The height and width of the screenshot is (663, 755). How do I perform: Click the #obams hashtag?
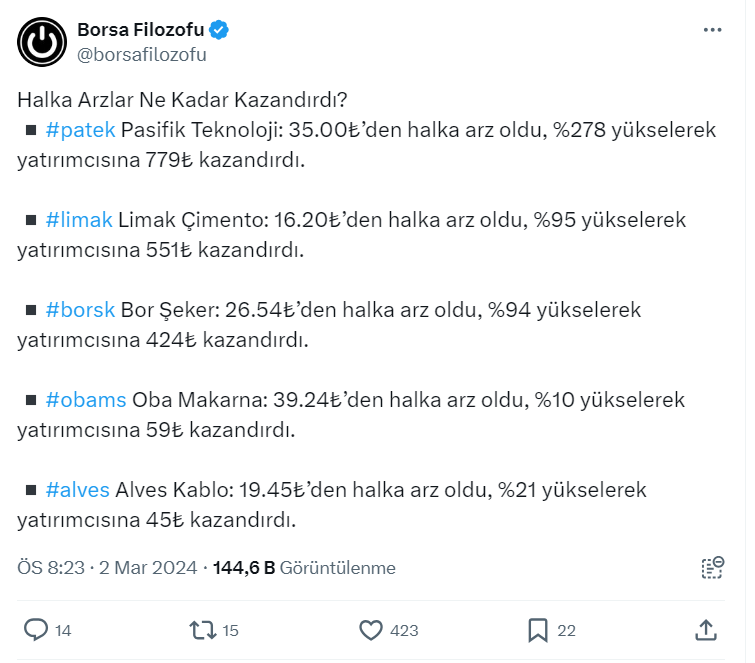pos(86,400)
